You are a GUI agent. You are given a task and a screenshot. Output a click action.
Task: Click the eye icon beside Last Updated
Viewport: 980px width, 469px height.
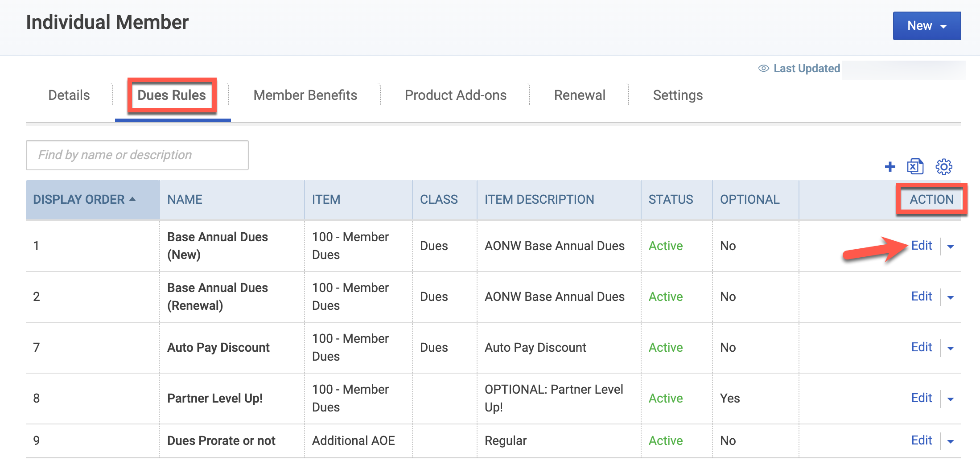click(763, 68)
